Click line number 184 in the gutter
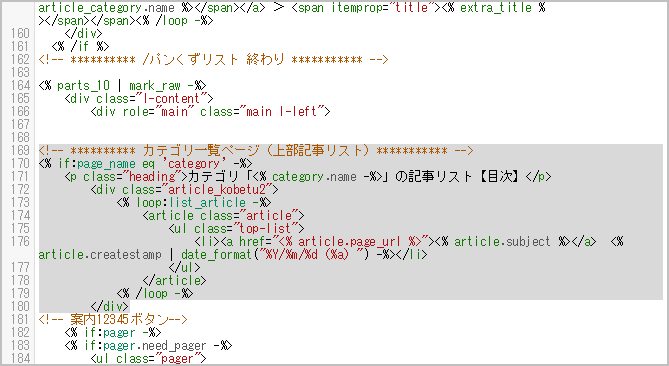This screenshot has height=366, width=669. 20,358
